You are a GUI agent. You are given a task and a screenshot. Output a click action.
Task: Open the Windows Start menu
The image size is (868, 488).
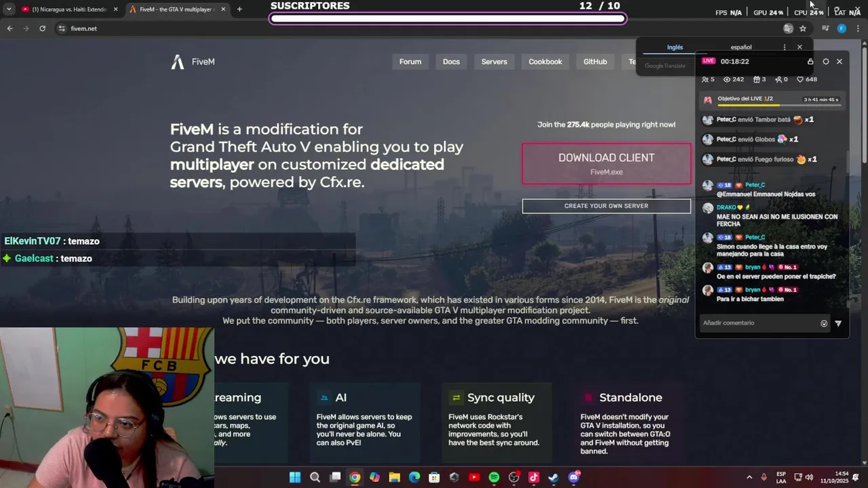295,477
